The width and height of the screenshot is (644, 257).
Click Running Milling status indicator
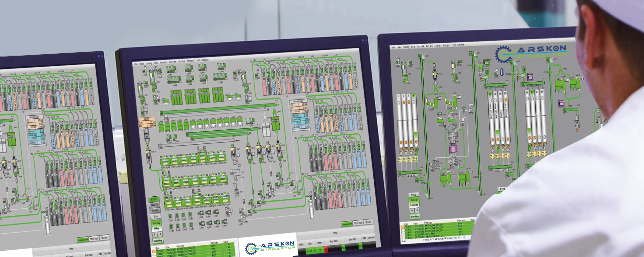click(157, 226)
